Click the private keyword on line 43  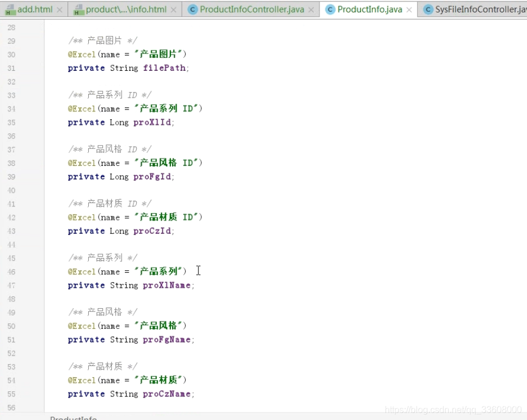pyautogui.click(x=87, y=231)
